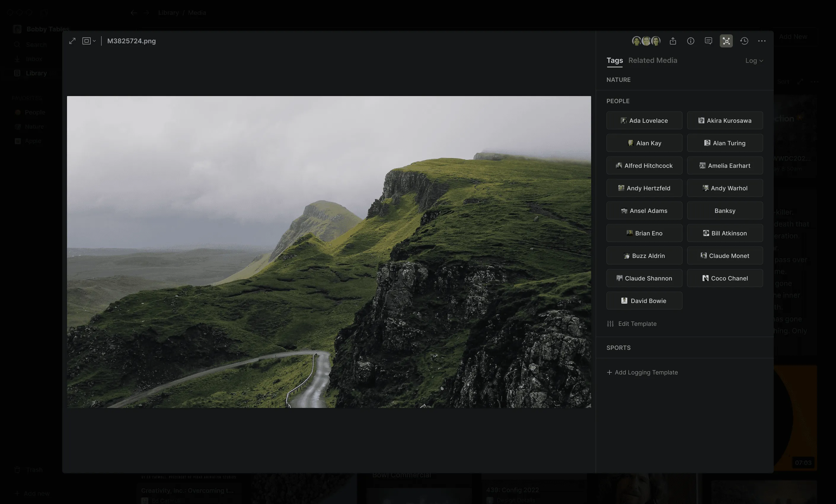Select the Ansel Adams tag
Viewport: 836px width, 504px height.
point(644,211)
